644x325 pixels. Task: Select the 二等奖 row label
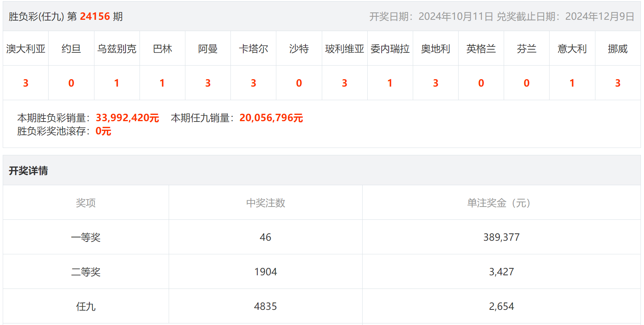[x=86, y=272]
